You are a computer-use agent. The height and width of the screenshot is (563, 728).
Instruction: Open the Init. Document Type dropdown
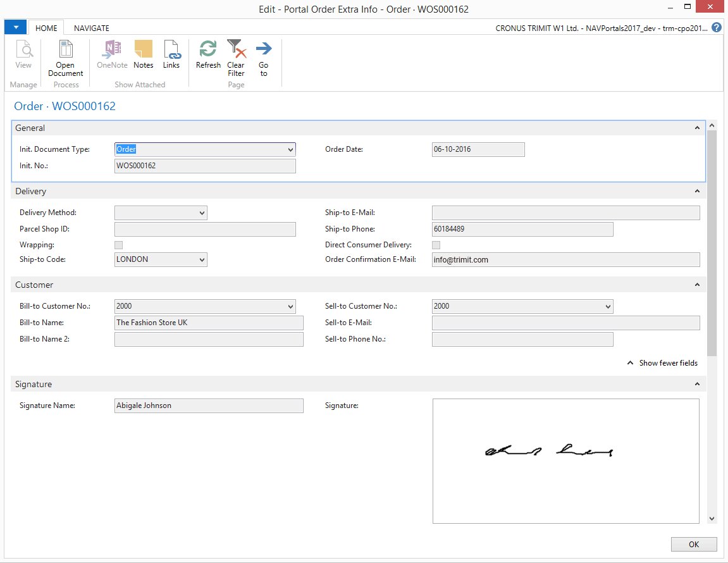290,150
